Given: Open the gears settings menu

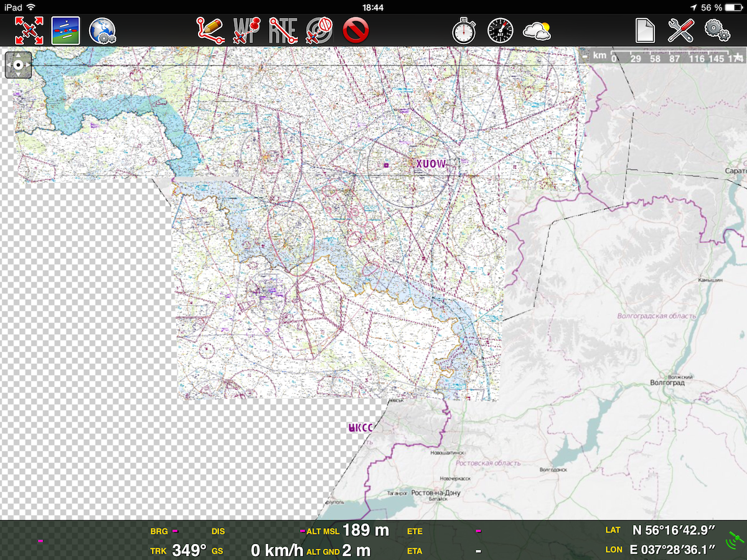Looking at the screenshot, I should click(x=717, y=30).
